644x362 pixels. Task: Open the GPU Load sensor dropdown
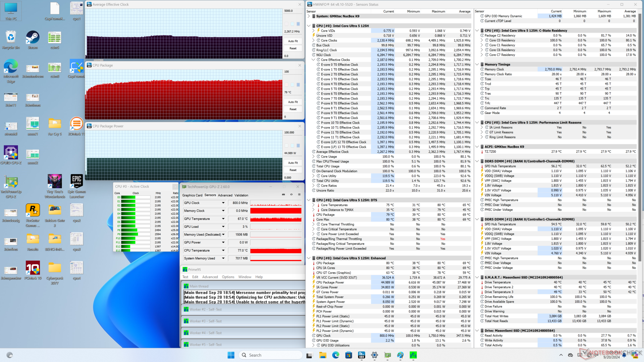(x=223, y=227)
